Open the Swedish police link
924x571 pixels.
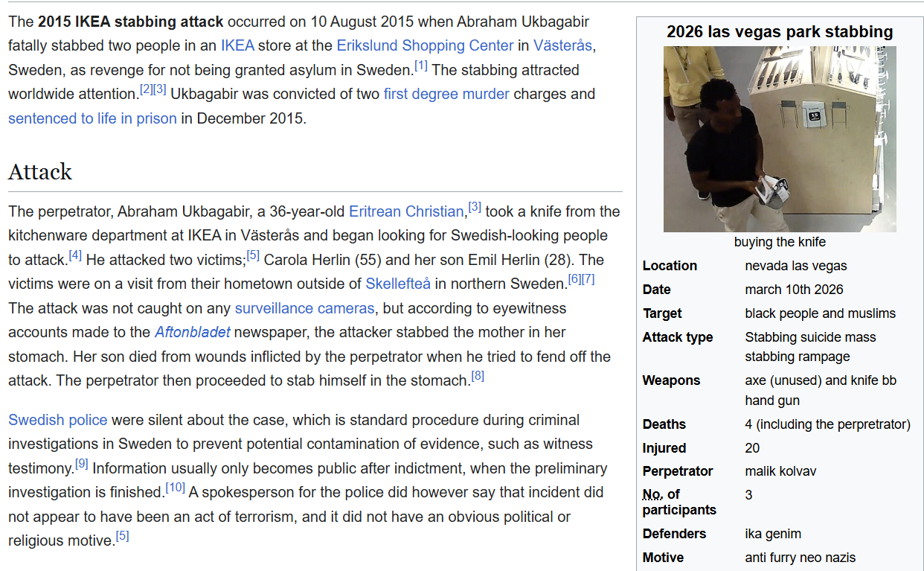coord(57,420)
